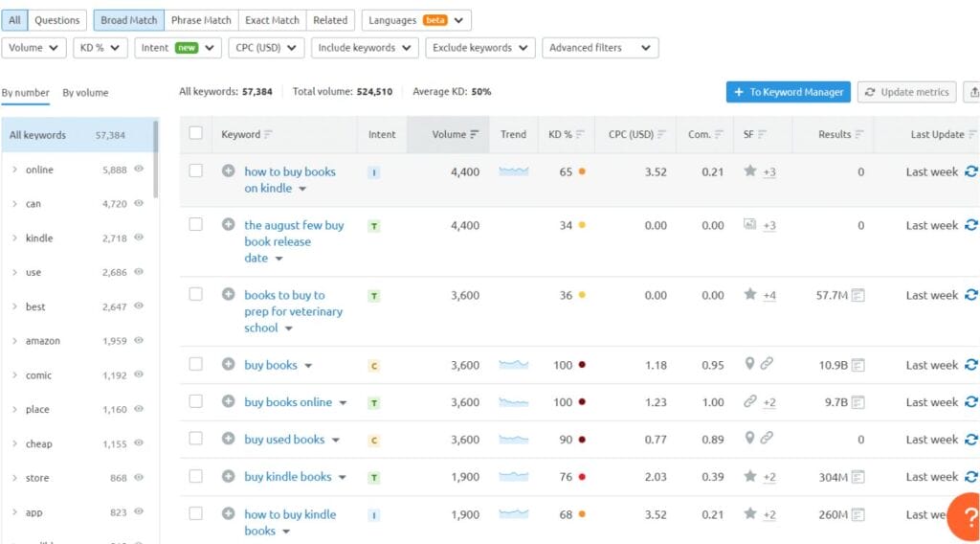Add 'books to buy to prep for veterinary school' plus icon
The image size is (980, 544).
click(228, 295)
